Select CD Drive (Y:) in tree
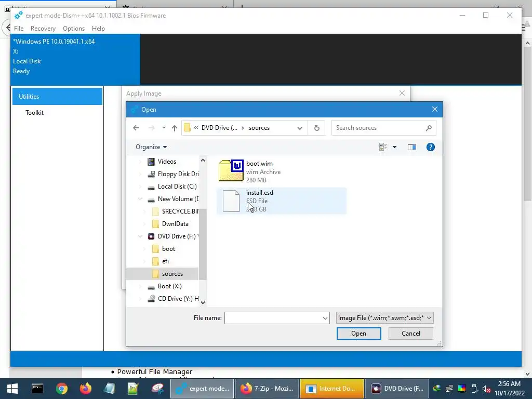The height and width of the screenshot is (399, 532). (x=173, y=299)
